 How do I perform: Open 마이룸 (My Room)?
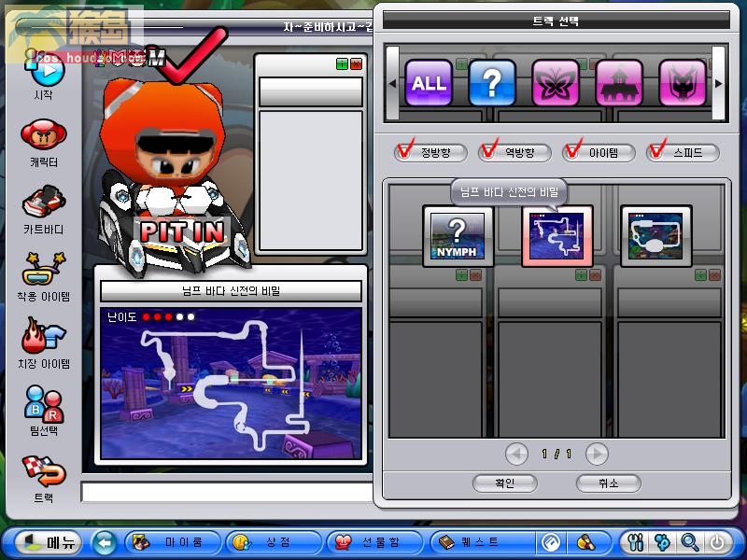point(174,542)
